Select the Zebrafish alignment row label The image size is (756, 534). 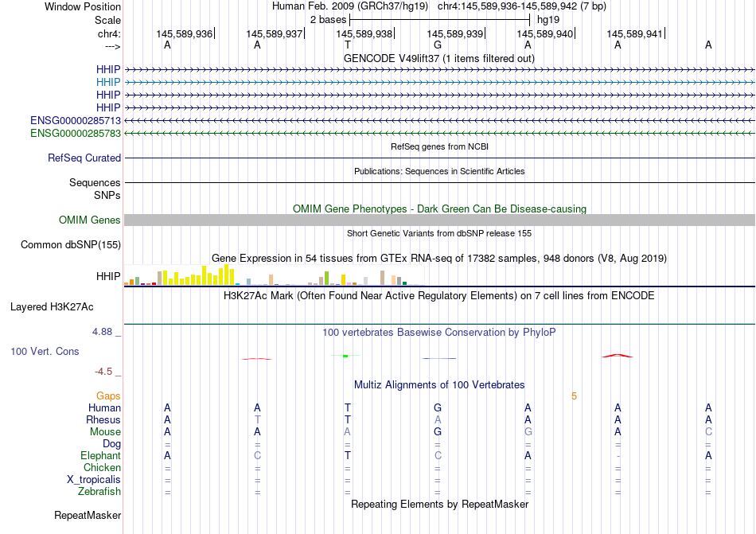(x=99, y=492)
